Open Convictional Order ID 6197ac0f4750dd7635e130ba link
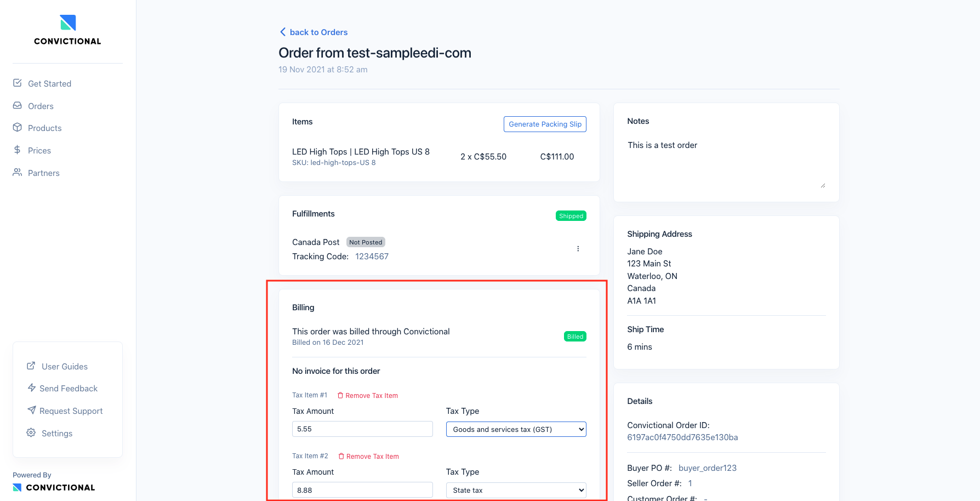The width and height of the screenshot is (980, 501). click(x=682, y=437)
